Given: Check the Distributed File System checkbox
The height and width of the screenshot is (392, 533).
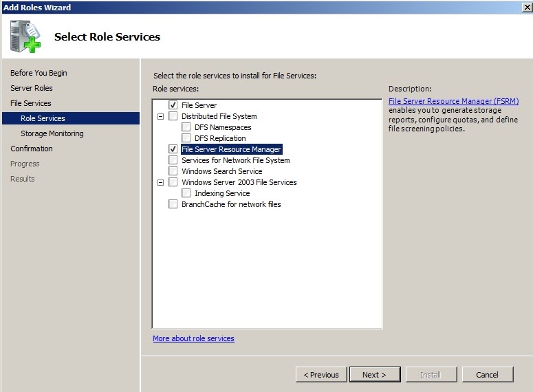Looking at the screenshot, I should [x=173, y=116].
